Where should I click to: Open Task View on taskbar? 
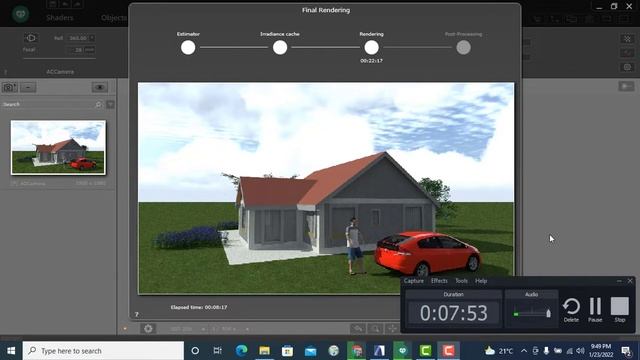[x=218, y=351]
